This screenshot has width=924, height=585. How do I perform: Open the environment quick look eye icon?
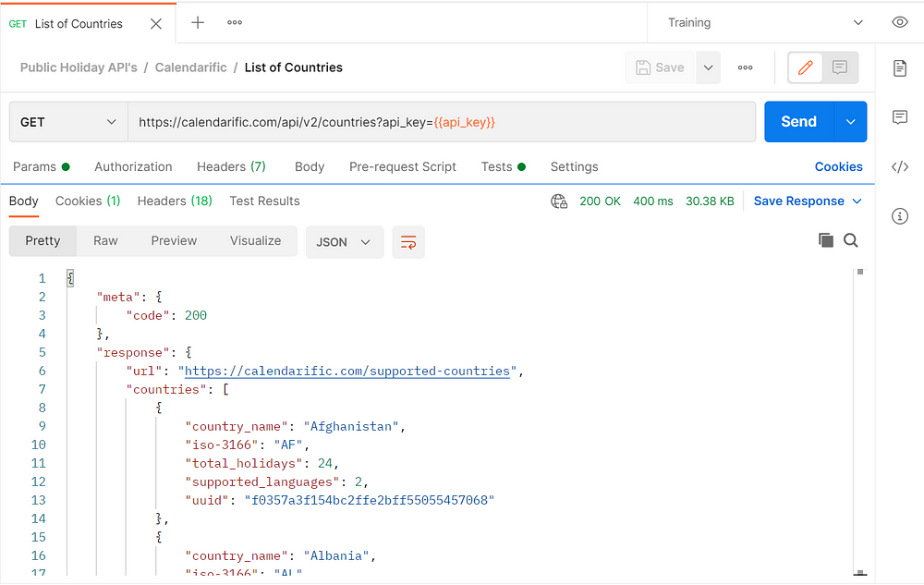coord(899,22)
